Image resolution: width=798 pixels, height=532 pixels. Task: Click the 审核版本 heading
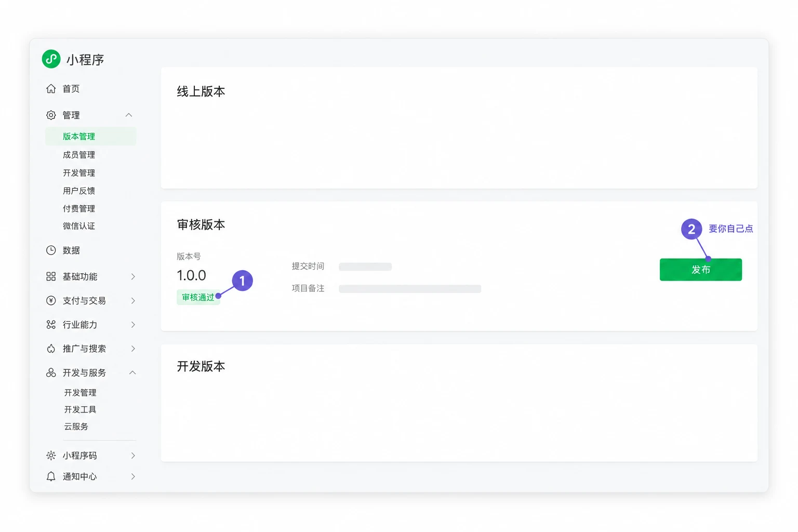201,224
